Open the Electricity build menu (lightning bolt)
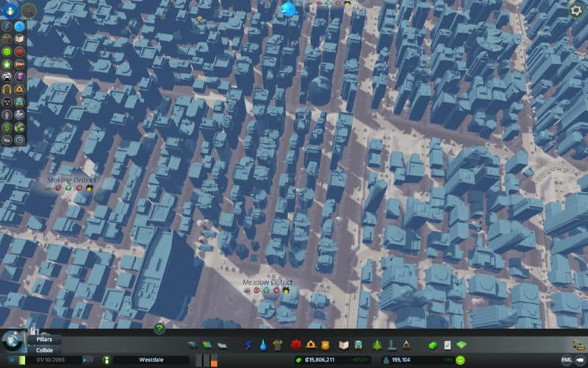588x368 pixels. tap(248, 344)
